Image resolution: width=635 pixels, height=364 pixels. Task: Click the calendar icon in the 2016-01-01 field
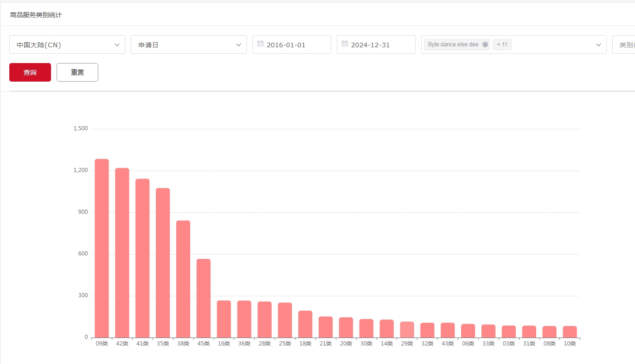[x=260, y=44]
